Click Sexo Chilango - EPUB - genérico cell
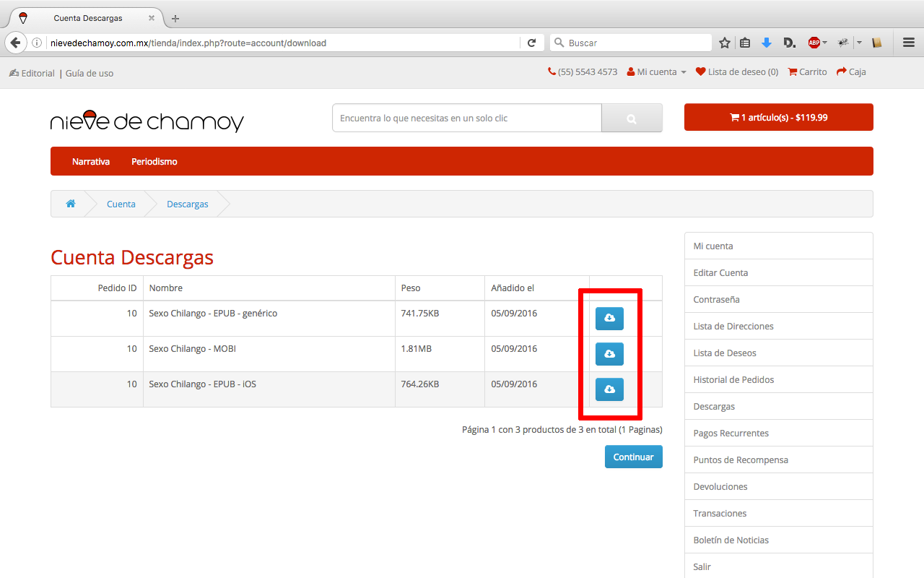 point(269,319)
